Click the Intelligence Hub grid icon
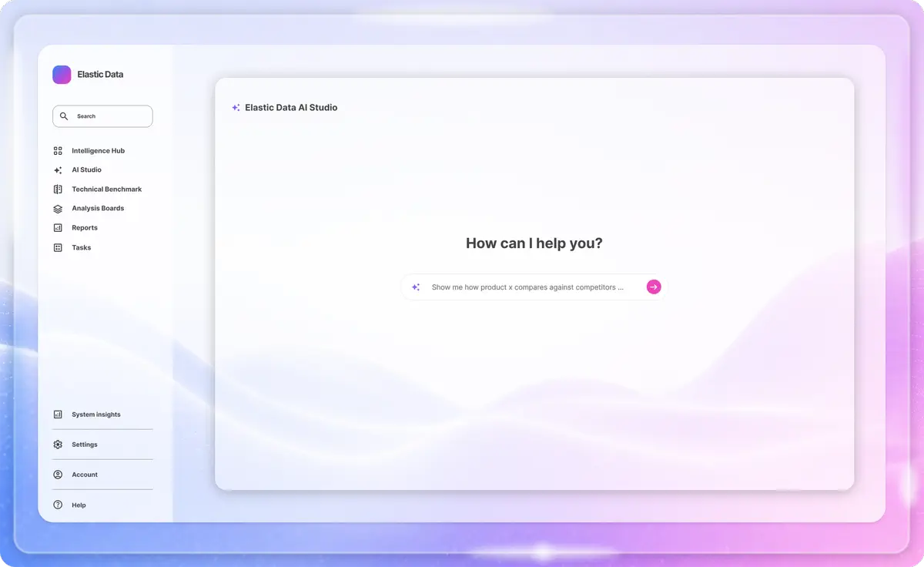Image resolution: width=924 pixels, height=567 pixels. tap(58, 151)
